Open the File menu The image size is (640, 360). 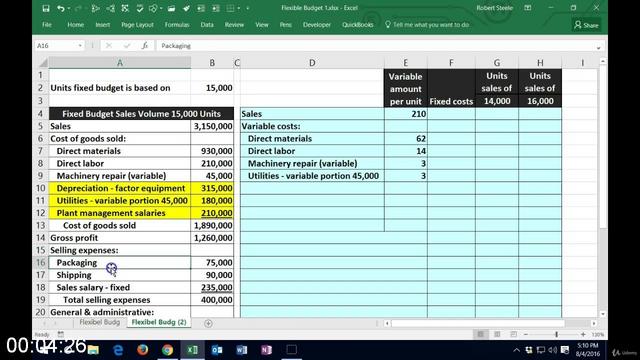tap(47, 25)
